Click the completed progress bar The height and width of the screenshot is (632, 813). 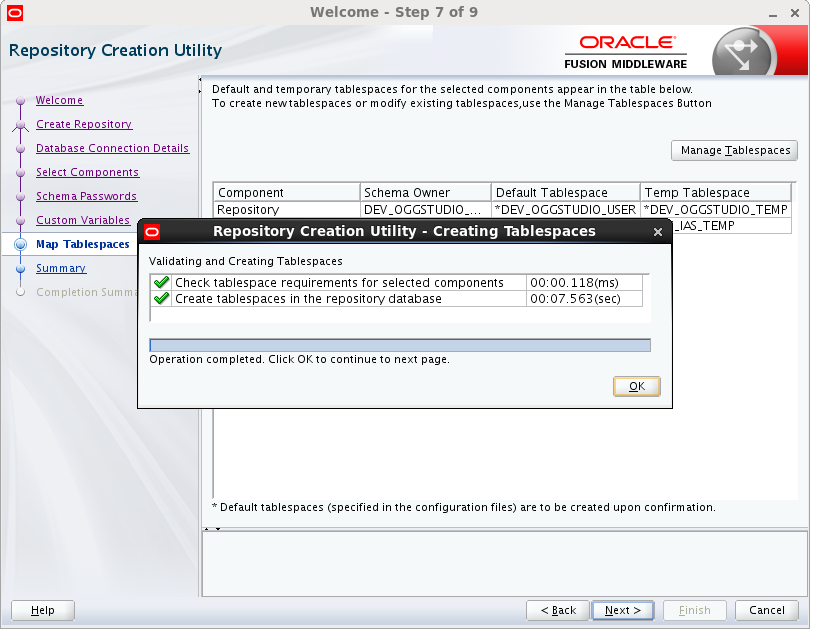click(400, 345)
